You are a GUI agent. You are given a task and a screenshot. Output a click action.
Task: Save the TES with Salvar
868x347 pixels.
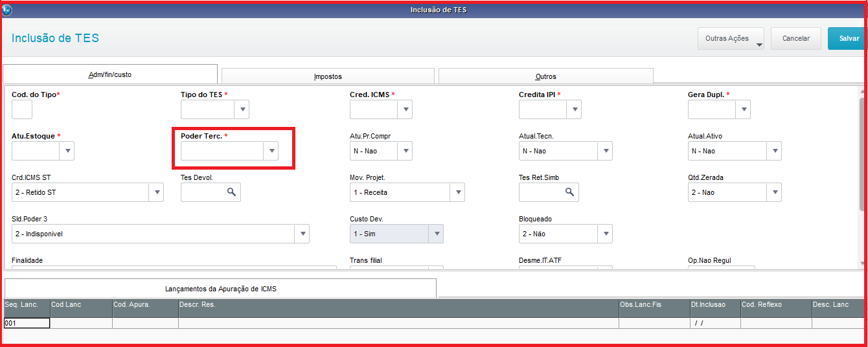pos(848,38)
